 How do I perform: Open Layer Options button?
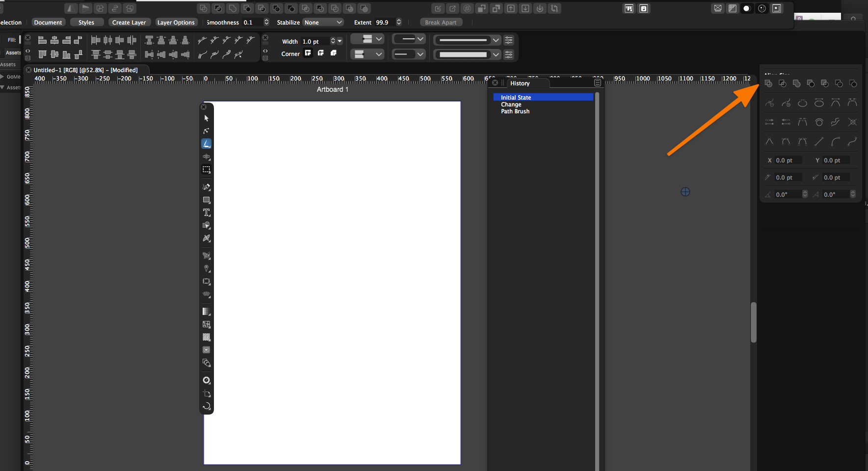(176, 23)
